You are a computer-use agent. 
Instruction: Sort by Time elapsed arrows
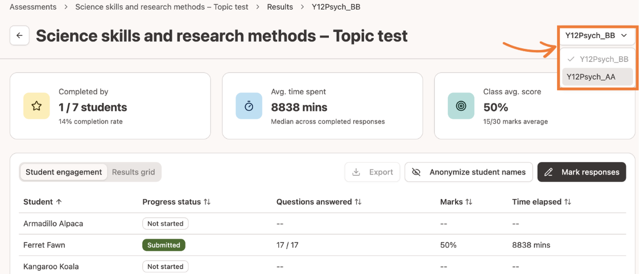click(568, 202)
